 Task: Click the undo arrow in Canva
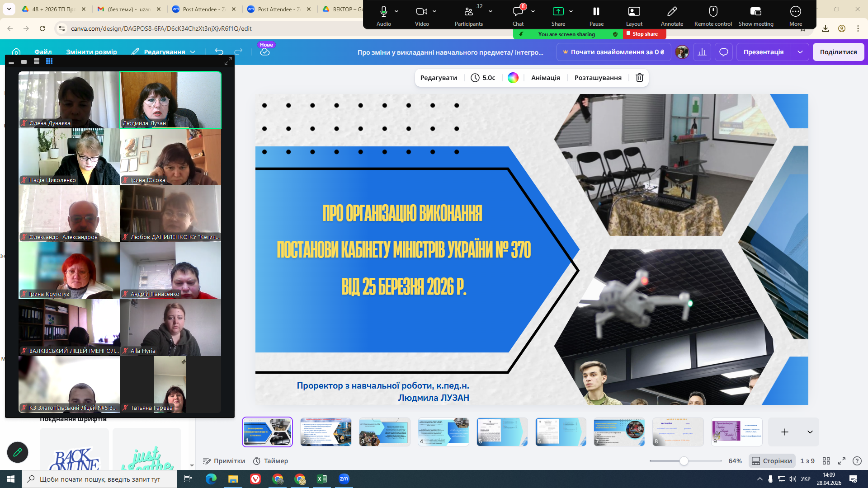click(219, 52)
